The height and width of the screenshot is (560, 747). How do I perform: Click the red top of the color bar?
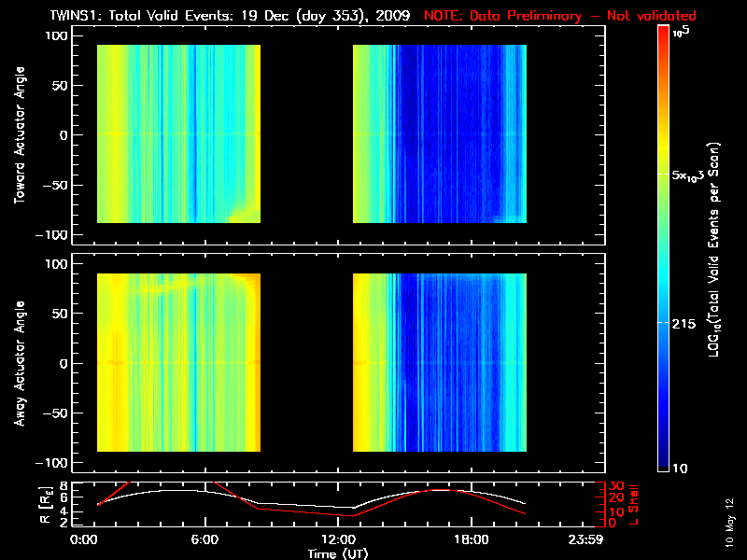coord(663,35)
